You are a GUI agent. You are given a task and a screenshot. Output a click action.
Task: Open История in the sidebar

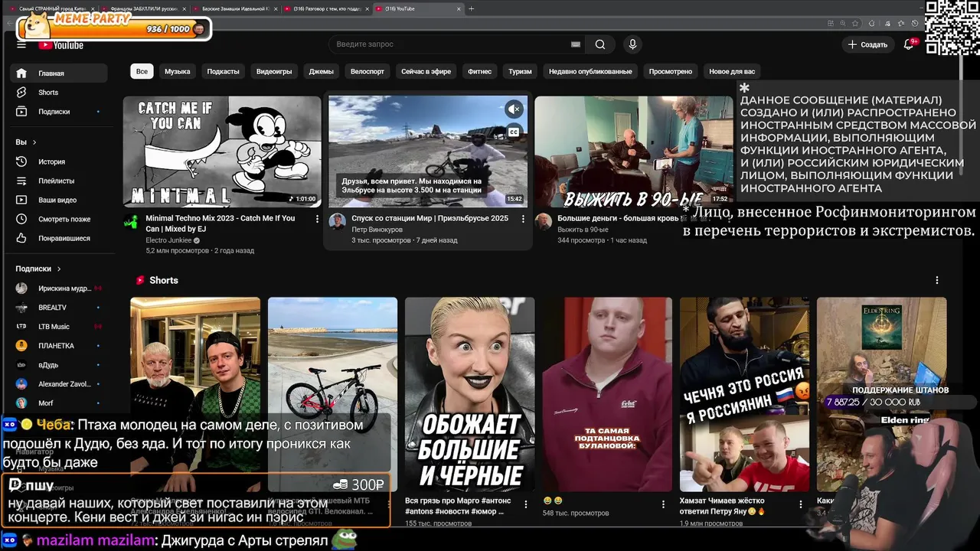click(x=59, y=162)
